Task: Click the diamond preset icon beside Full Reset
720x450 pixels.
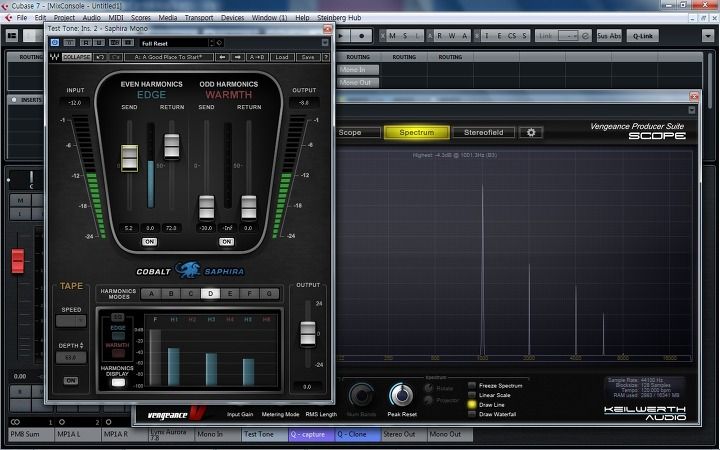Action: [219, 43]
